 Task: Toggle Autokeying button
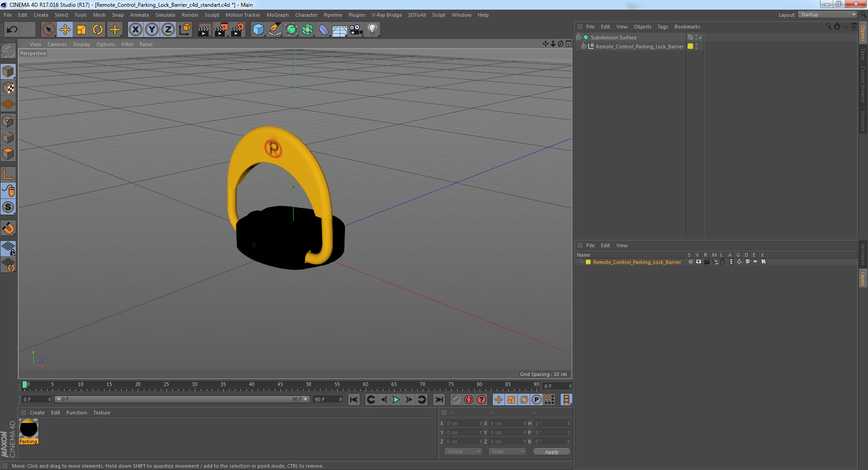click(x=469, y=399)
